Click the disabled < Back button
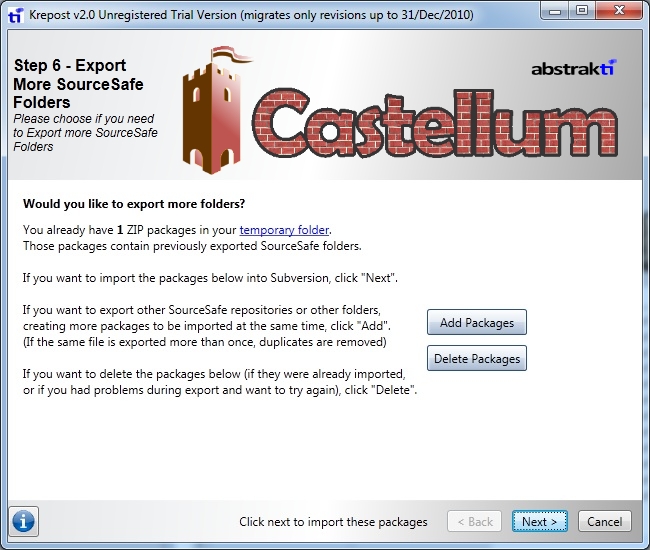Image resolution: width=650 pixels, height=550 pixels. click(x=475, y=521)
